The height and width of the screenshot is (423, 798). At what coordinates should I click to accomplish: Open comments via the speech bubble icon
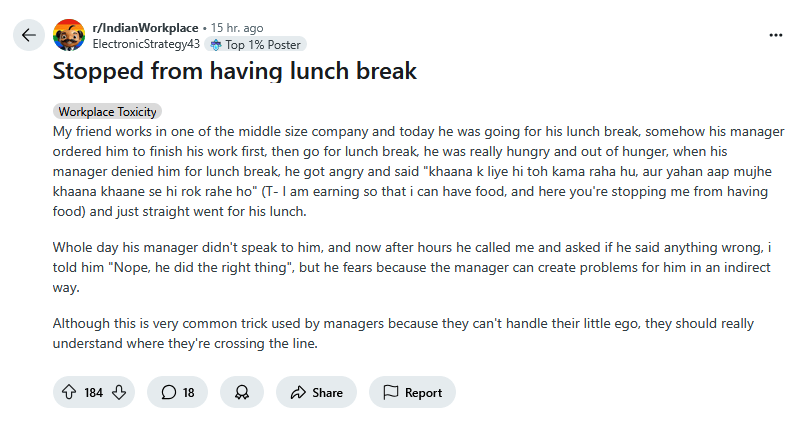tap(168, 392)
